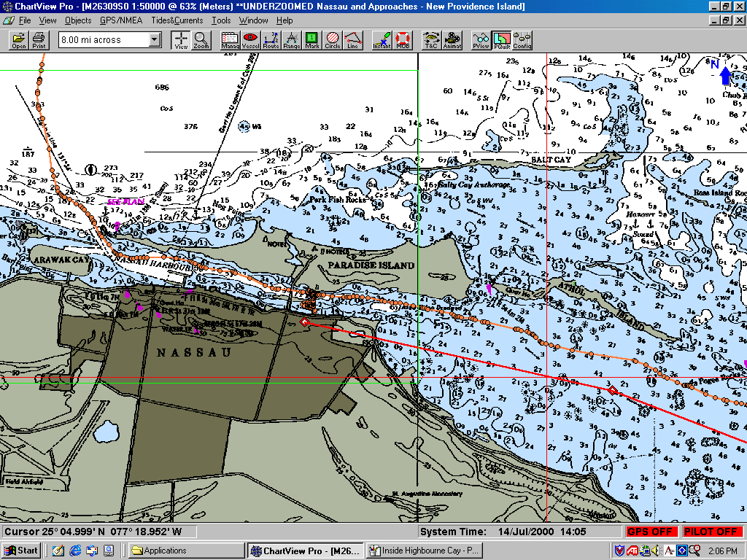Open the T&C tides and currents tool
The height and width of the screenshot is (560, 747).
pyautogui.click(x=431, y=40)
